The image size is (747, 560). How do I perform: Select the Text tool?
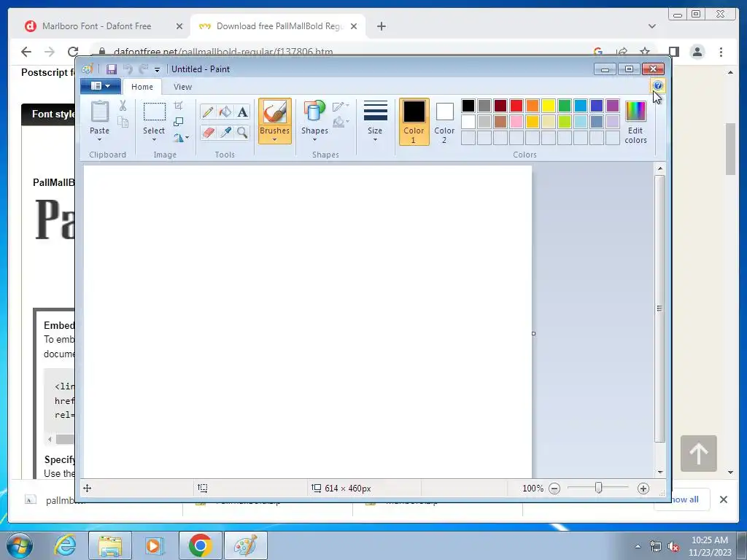click(x=242, y=112)
